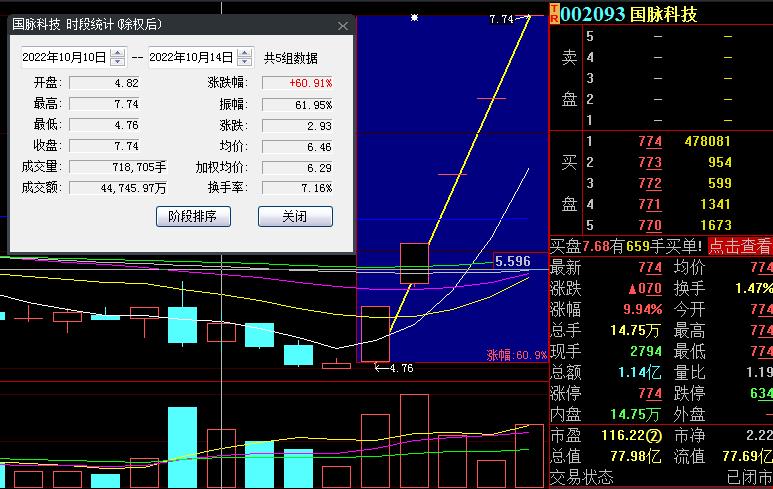Increase the end date with up spinner arrow
This screenshot has width=773, height=489.
click(x=244, y=53)
